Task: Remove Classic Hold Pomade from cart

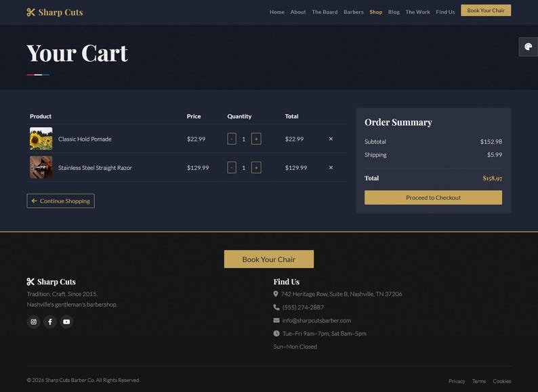Action: point(331,139)
